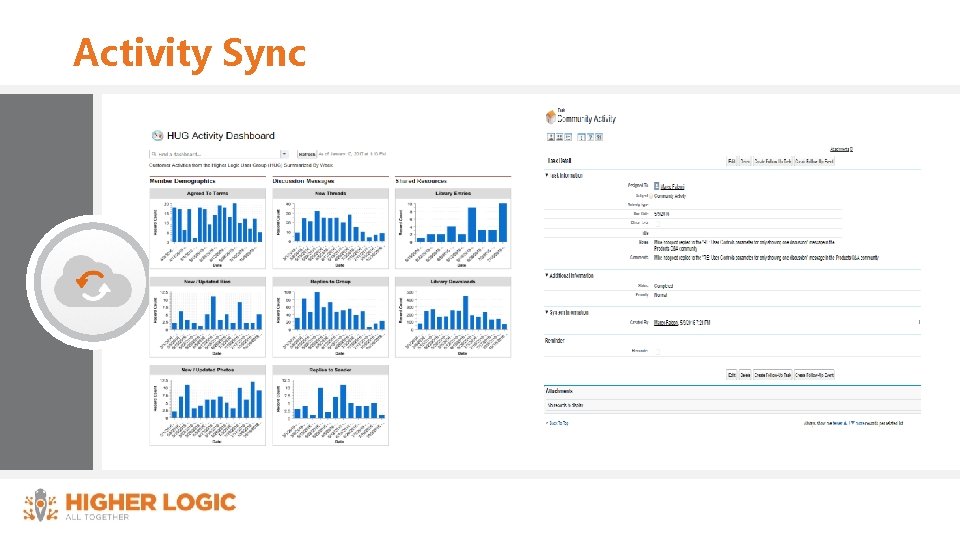Click the Priority value Normal

[661, 295]
